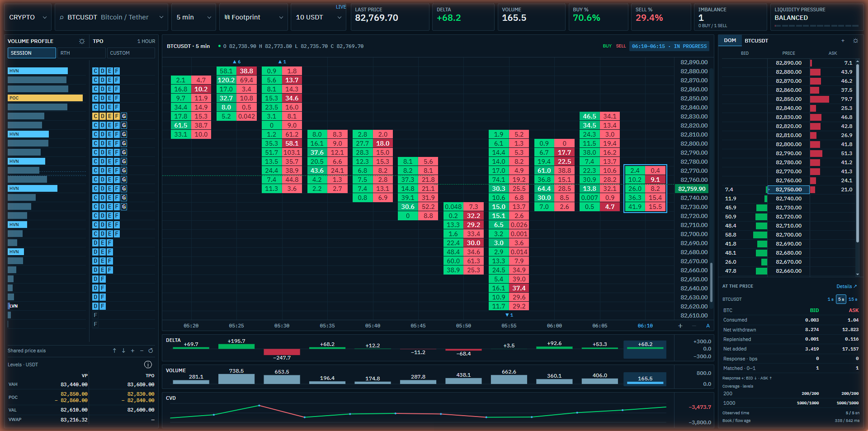
Task: Zoom out chart time axis minus
Action: tap(694, 326)
